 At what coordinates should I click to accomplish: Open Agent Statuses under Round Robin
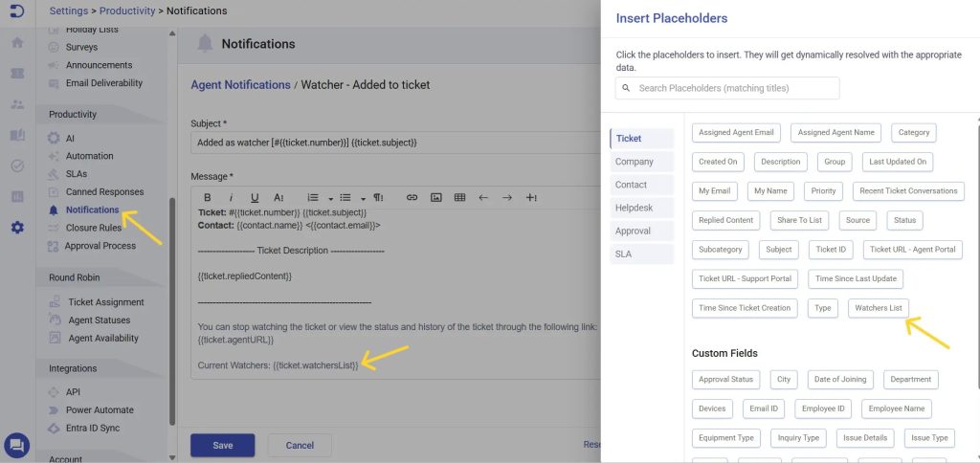(99, 320)
